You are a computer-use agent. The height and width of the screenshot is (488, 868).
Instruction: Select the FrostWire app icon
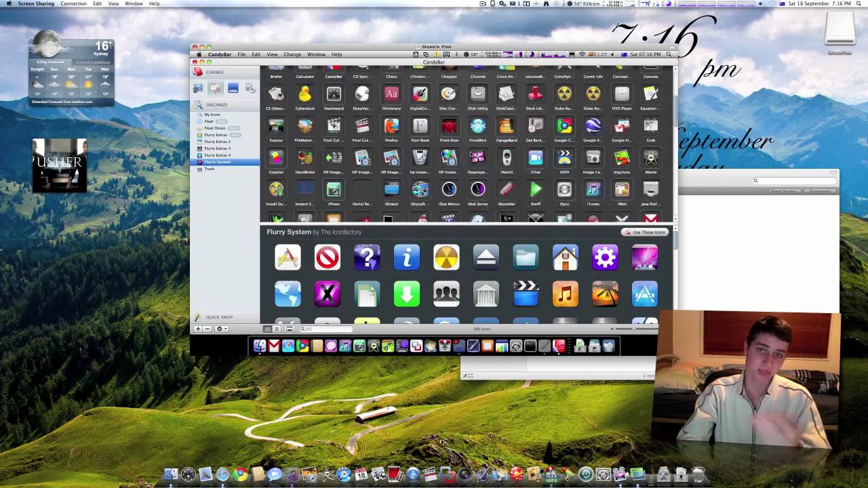[x=477, y=125]
